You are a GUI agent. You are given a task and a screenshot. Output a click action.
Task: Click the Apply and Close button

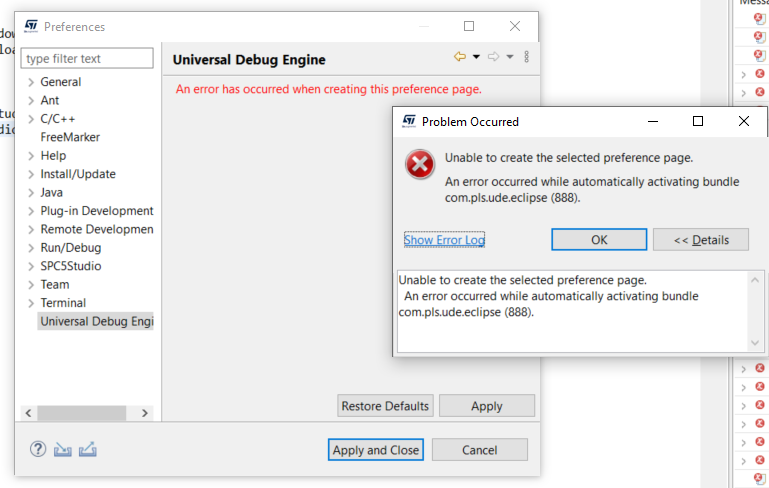[375, 450]
